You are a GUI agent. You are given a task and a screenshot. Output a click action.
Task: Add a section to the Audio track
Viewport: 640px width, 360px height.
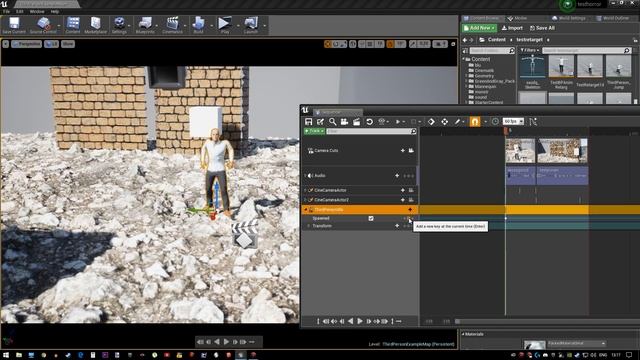click(x=397, y=176)
